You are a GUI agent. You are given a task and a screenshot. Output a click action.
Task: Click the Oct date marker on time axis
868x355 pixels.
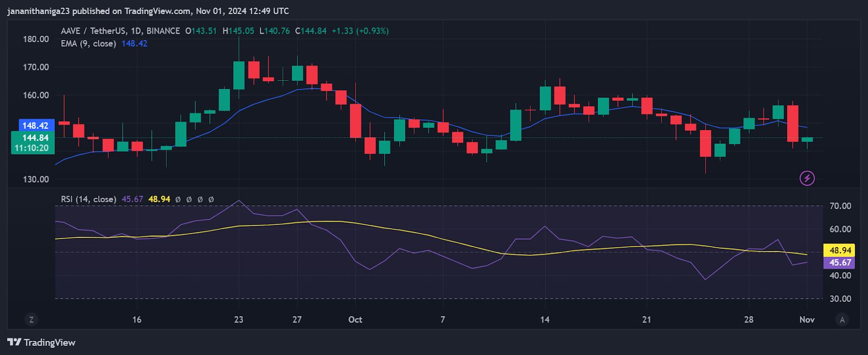coord(355,320)
